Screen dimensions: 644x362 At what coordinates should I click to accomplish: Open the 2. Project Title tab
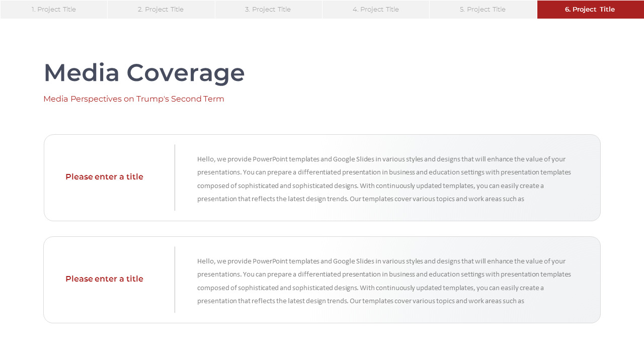pos(161,10)
